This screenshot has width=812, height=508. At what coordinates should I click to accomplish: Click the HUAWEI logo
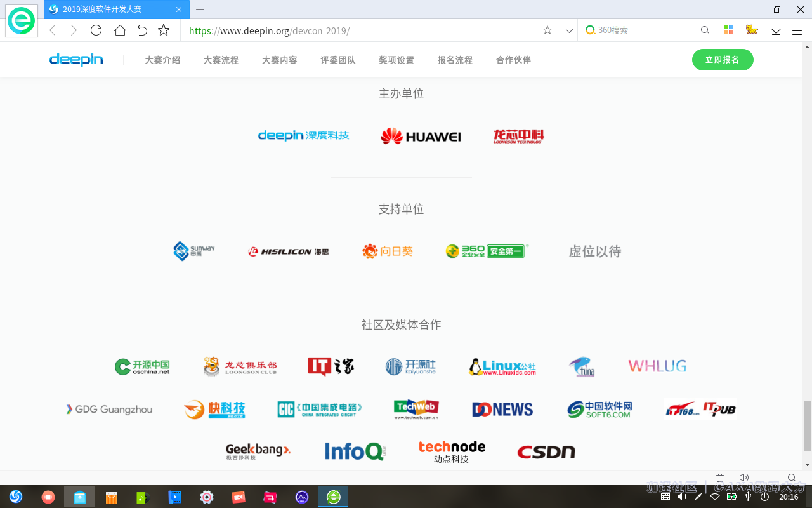421,136
